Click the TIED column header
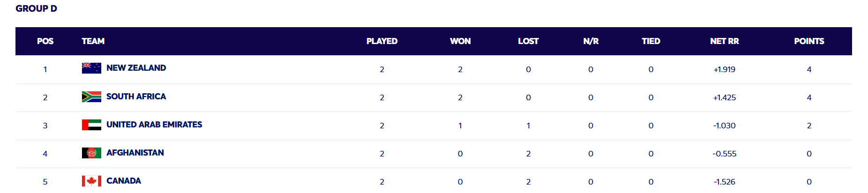This screenshot has width=868, height=193. pyautogui.click(x=651, y=41)
